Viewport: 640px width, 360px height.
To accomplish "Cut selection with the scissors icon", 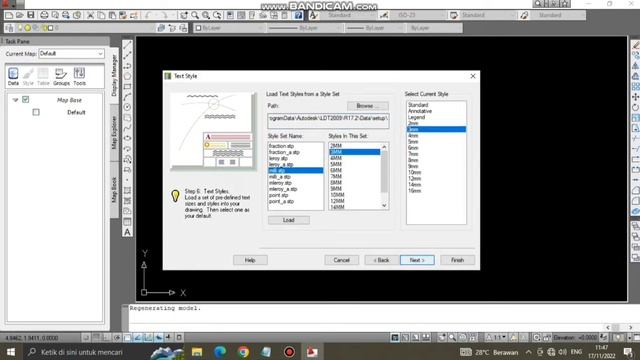I will [90, 16].
